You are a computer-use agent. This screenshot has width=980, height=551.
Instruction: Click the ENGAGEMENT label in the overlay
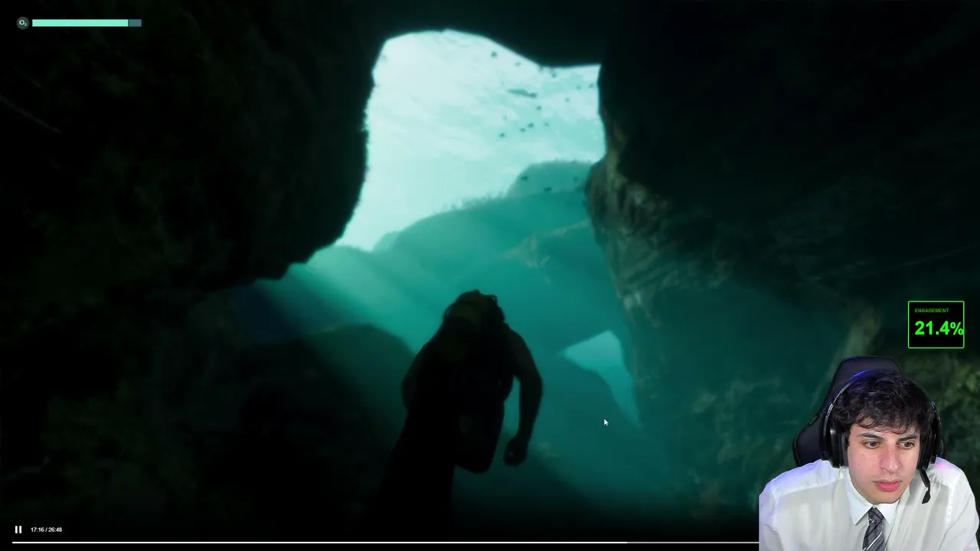tap(932, 311)
